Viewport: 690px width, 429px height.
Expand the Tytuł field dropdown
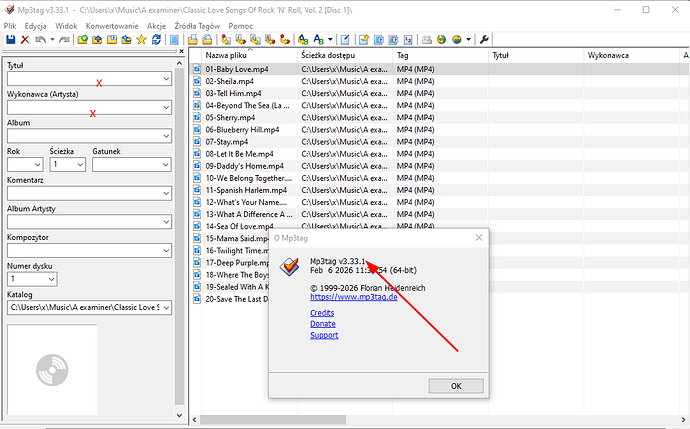(166, 79)
